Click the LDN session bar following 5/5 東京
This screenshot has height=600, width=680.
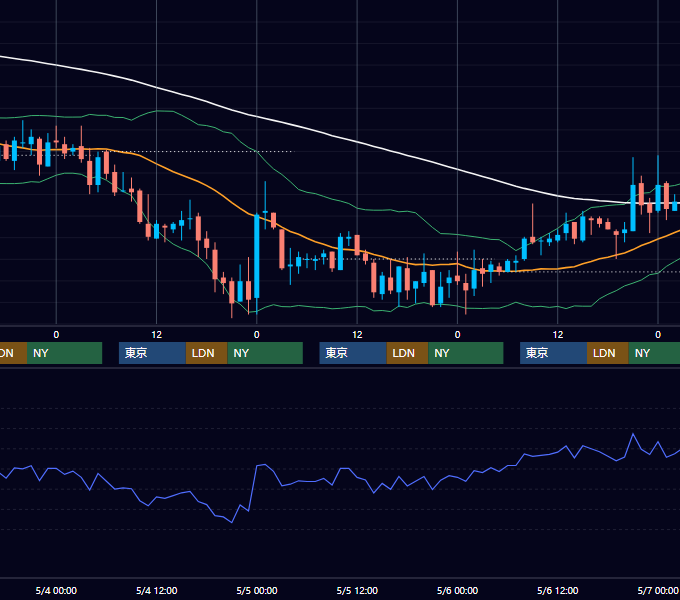point(407,353)
